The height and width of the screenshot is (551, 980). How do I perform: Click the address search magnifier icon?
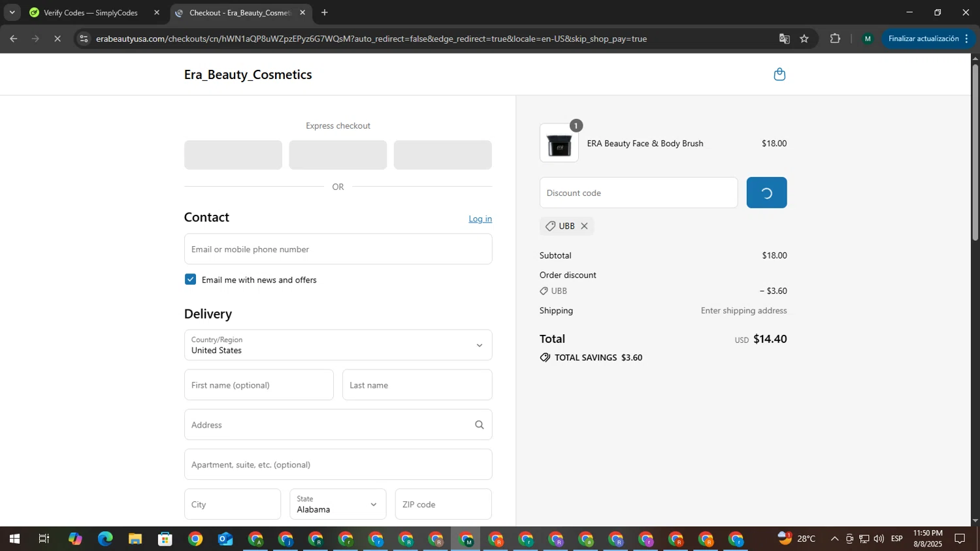click(479, 425)
